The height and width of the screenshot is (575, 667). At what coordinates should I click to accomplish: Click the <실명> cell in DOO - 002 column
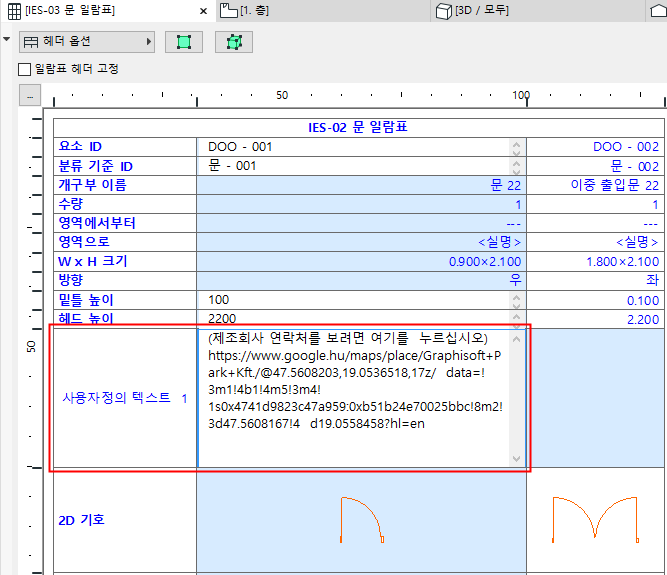click(x=596, y=242)
